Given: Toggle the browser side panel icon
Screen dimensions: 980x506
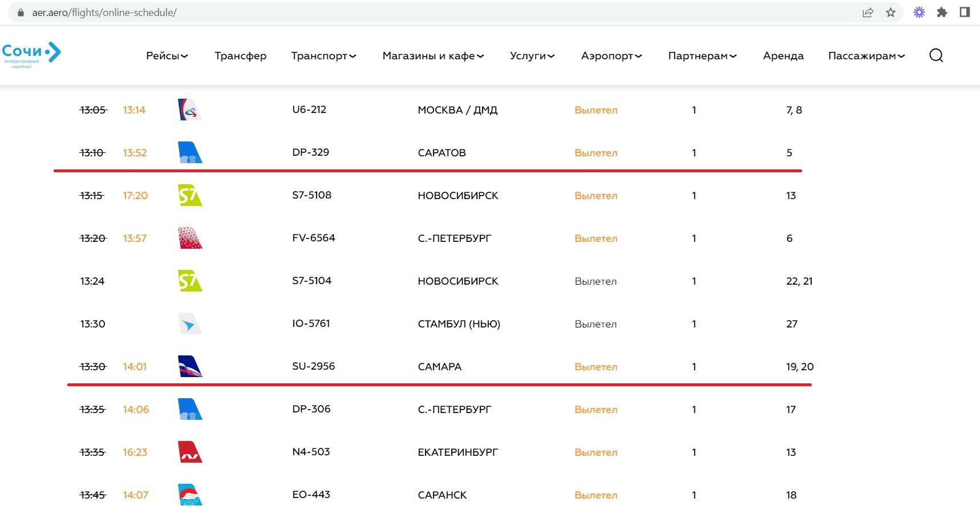Looking at the screenshot, I should 965,13.
